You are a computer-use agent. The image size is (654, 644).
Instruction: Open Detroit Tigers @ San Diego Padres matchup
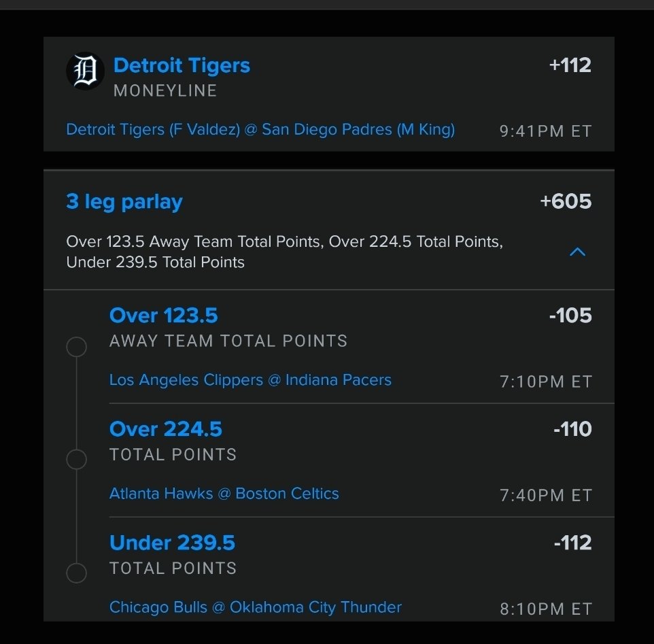[260, 129]
